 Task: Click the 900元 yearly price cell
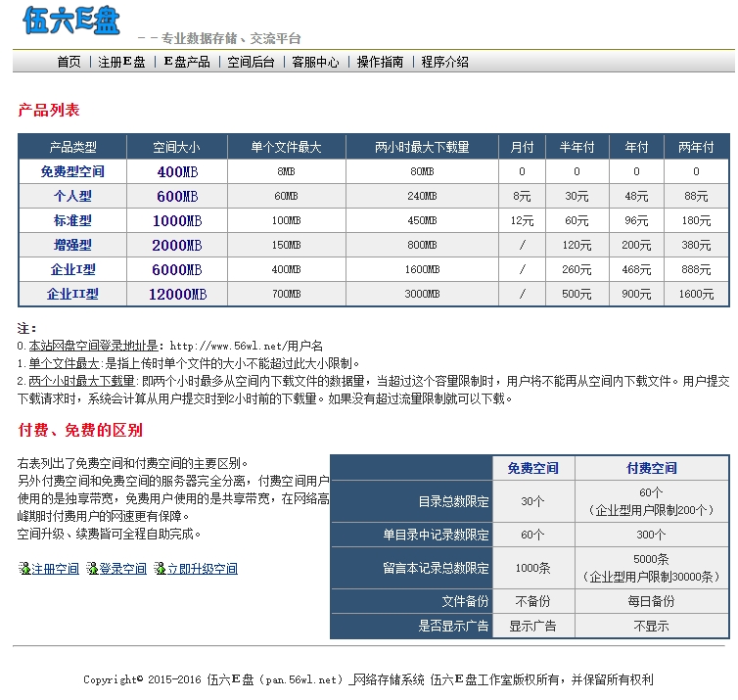point(636,295)
